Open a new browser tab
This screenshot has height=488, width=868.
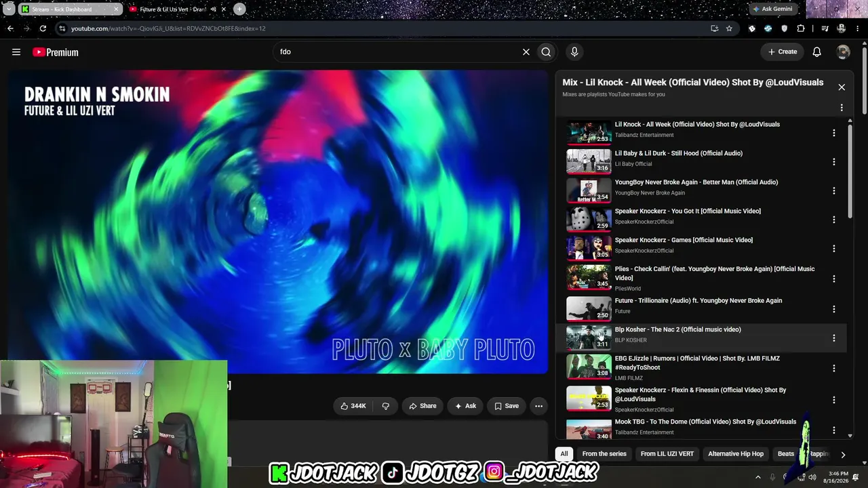click(x=239, y=9)
